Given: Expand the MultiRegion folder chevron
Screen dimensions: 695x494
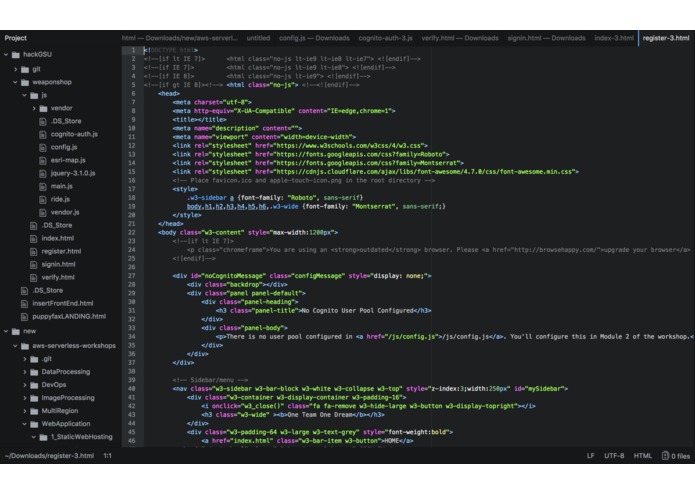Looking at the screenshot, I should click(25, 411).
